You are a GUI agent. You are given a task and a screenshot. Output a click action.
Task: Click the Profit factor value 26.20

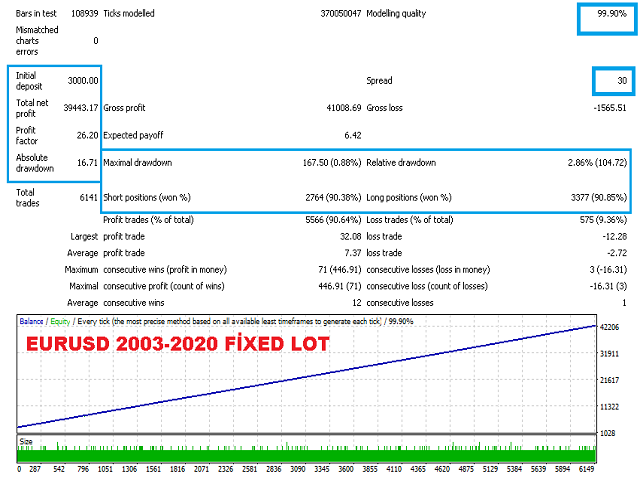click(x=87, y=135)
